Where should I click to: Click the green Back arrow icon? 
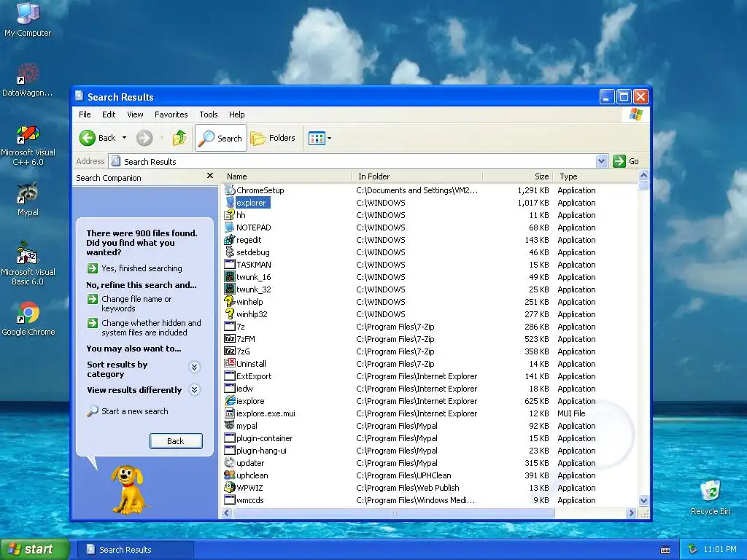point(88,138)
